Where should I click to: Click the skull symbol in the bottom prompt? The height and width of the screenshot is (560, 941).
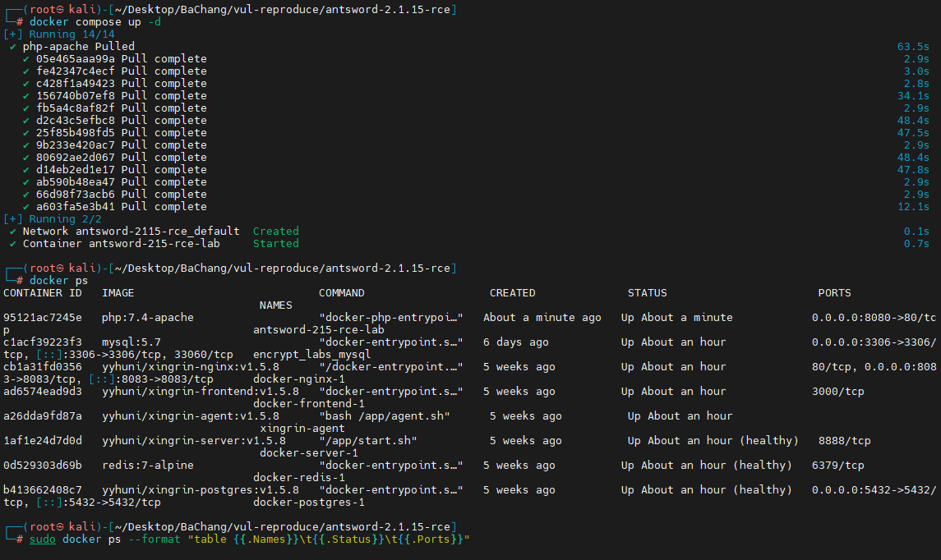[x=59, y=526]
